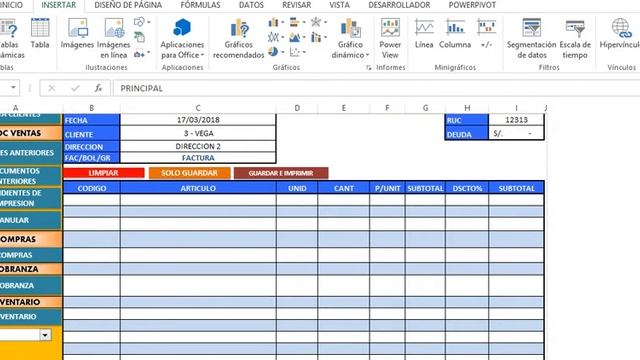Click the CODIGO table header
Image resolution: width=640 pixels, height=360 pixels.
[92, 188]
